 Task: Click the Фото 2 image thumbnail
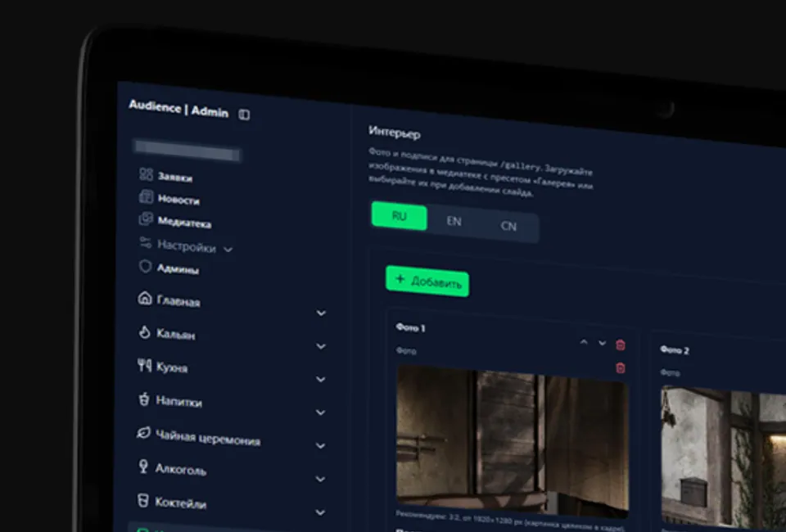723,458
